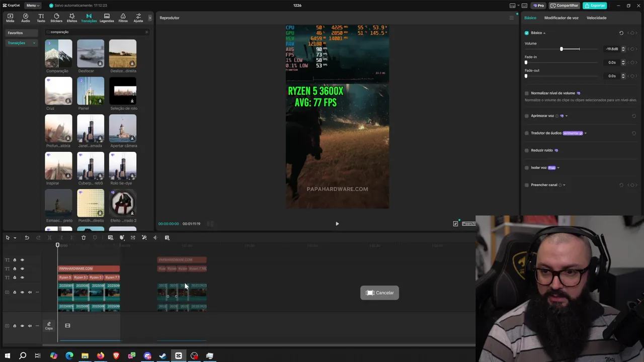This screenshot has height=362, width=644.
Task: Select the Comparação transition thumbnail
Action: tap(58, 53)
